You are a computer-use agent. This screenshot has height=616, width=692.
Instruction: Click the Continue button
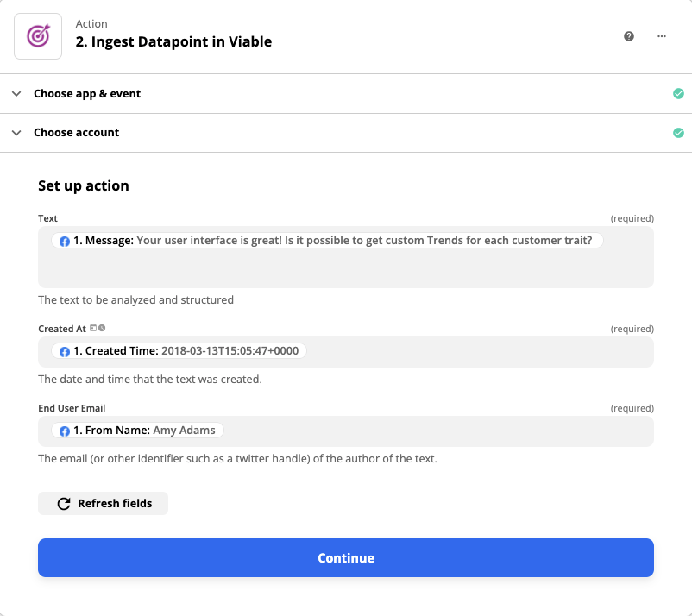[x=345, y=558]
